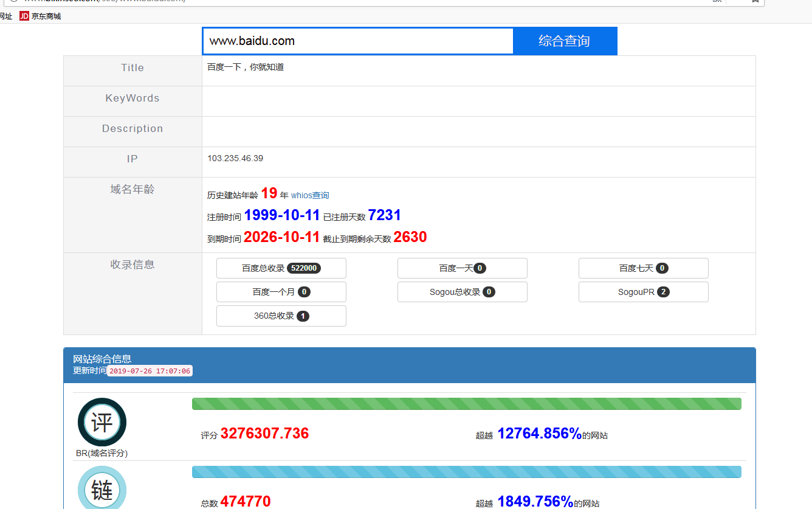Click the registered days value 7231
The image size is (812, 509).
click(385, 215)
